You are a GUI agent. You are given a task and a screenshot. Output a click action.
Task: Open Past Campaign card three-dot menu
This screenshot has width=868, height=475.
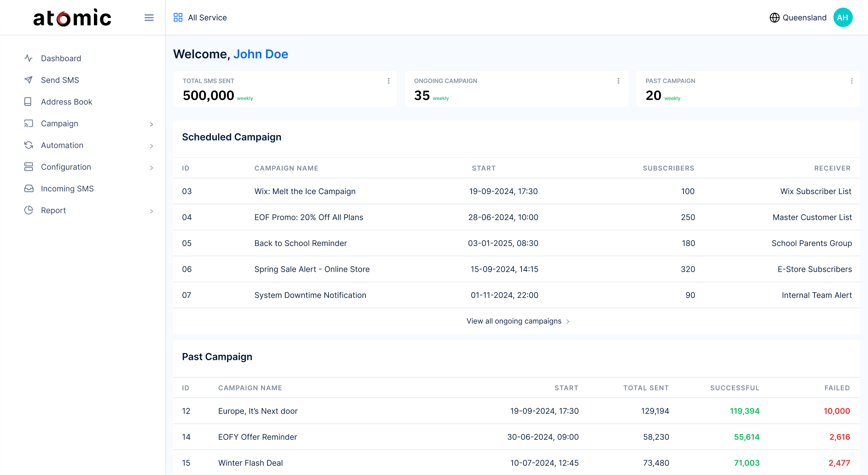pos(852,81)
